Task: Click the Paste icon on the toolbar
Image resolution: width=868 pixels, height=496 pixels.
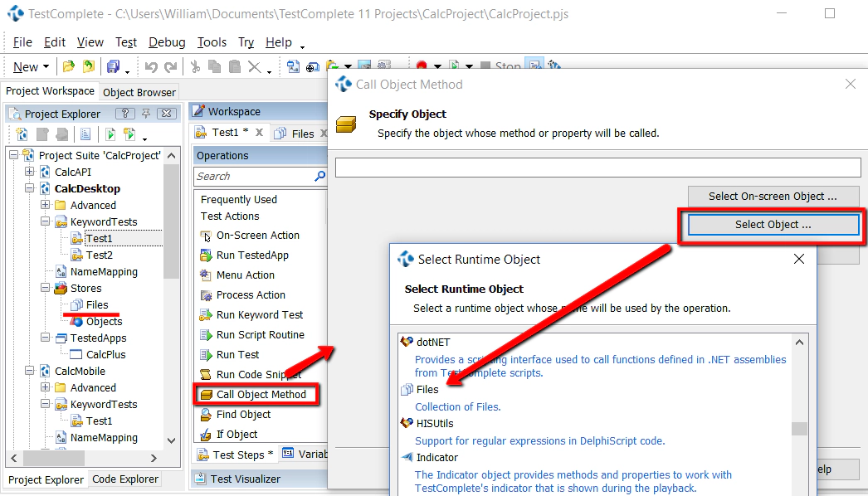Action: (x=236, y=66)
